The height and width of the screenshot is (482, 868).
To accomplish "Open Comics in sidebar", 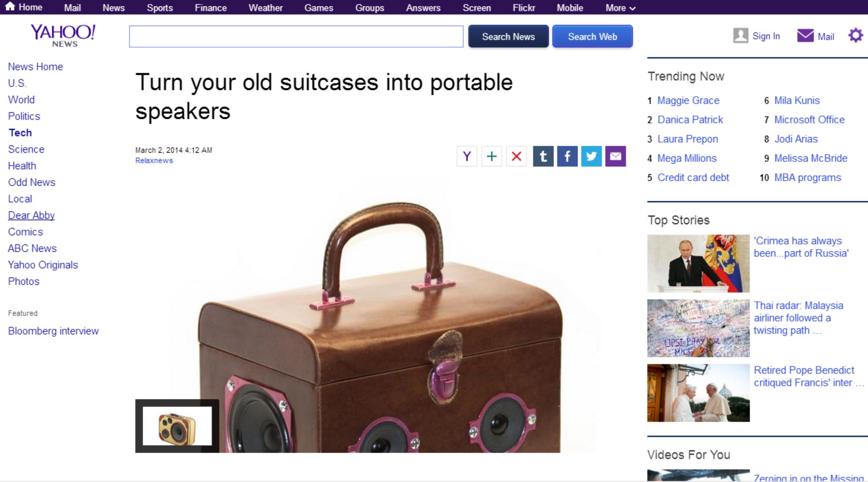I will point(25,232).
